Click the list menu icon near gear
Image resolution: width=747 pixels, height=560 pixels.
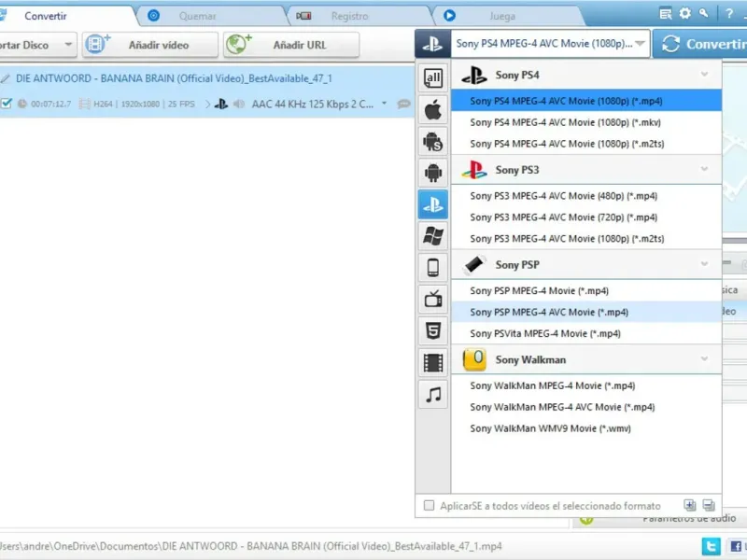666,14
